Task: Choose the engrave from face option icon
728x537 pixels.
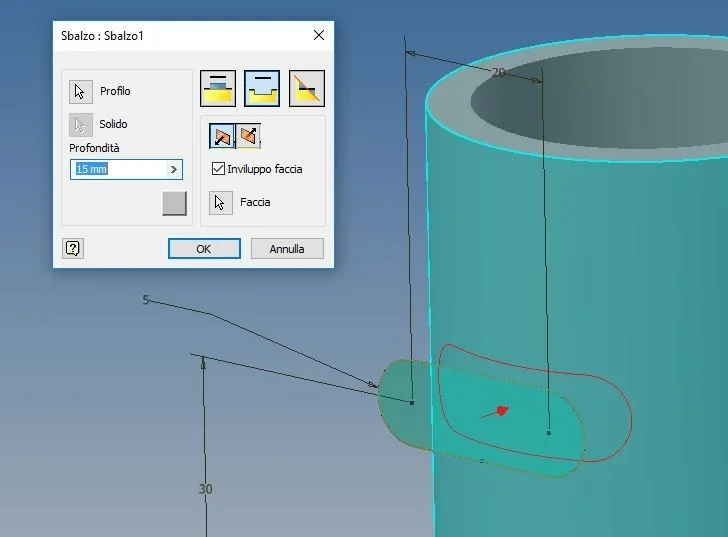Action: point(262,88)
